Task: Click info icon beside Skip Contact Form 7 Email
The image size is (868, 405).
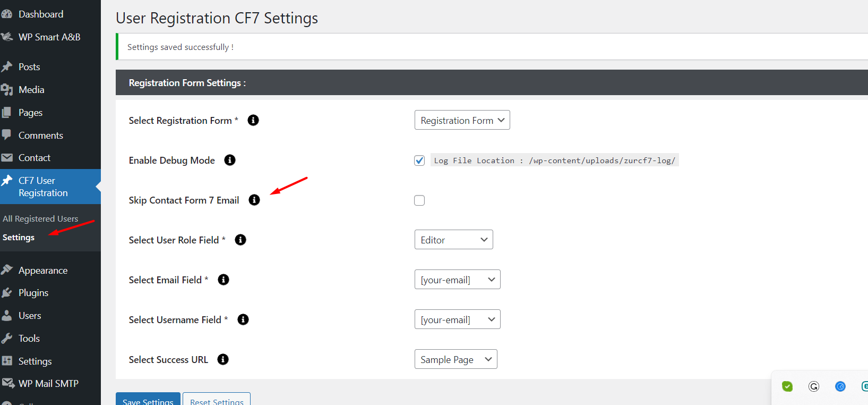Action: pos(254,200)
